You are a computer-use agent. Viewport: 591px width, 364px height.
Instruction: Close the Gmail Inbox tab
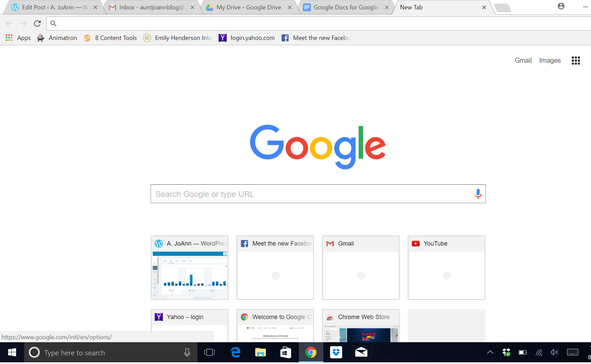coord(192,7)
